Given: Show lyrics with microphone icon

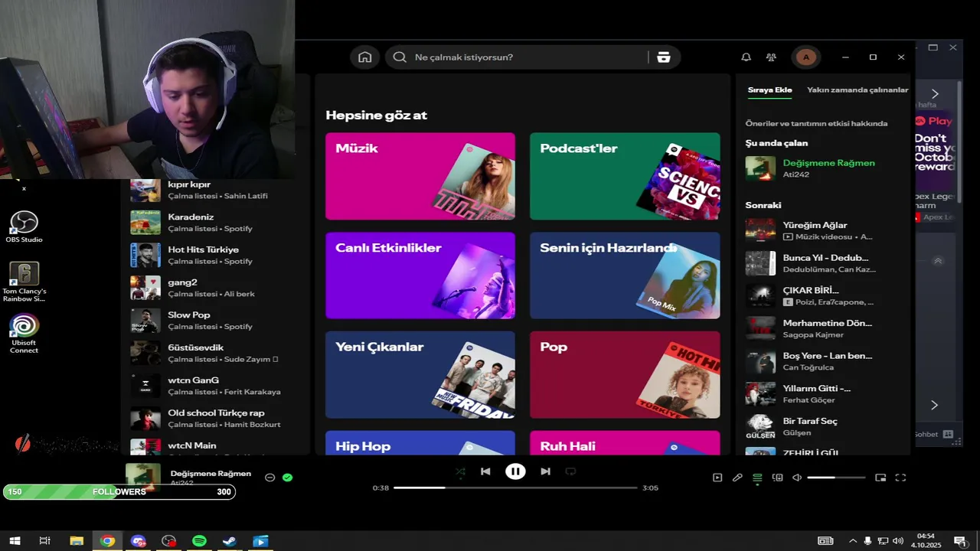Looking at the screenshot, I should click(737, 478).
